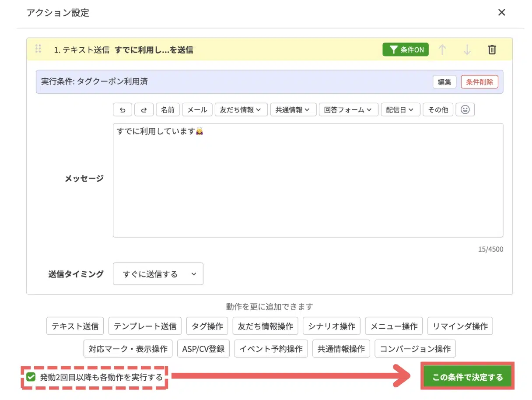Toggle the 条件ON filter button

(406, 49)
